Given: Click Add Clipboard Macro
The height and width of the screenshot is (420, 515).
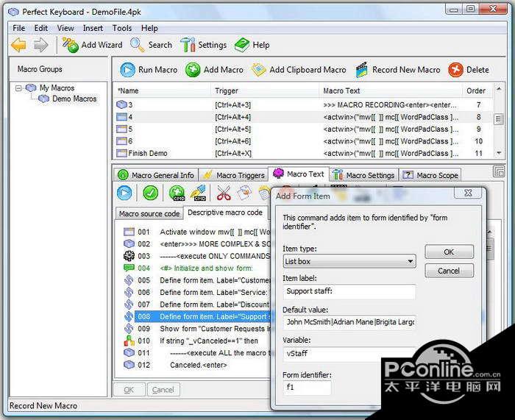Looking at the screenshot, I should 299,70.
